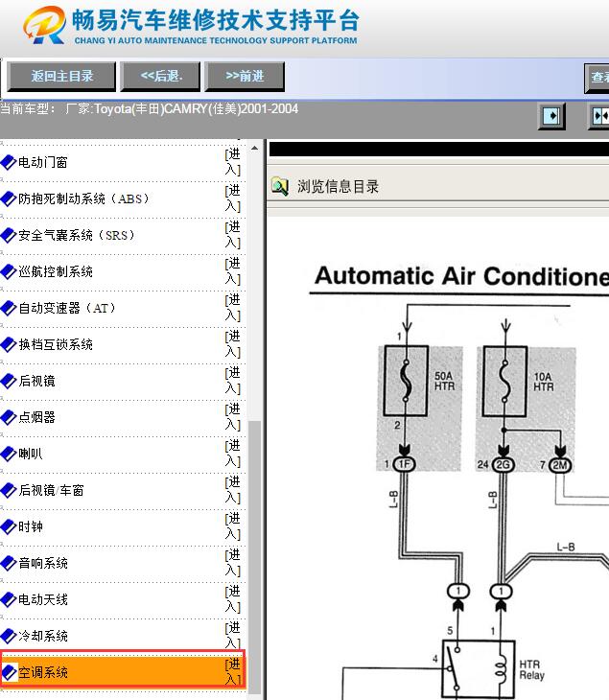Image resolution: width=609 pixels, height=700 pixels.
Task: Click [进入] link for 安全气囊系统
Action: point(233,235)
